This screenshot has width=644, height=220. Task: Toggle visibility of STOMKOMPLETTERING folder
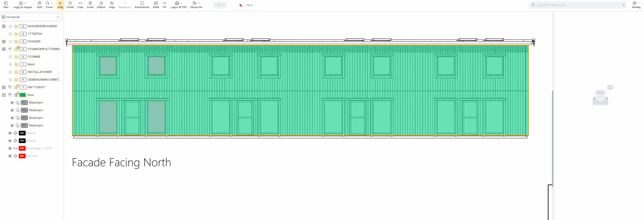click(x=10, y=49)
